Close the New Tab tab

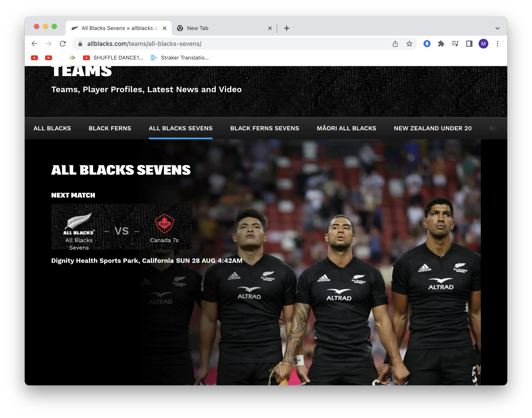270,28
